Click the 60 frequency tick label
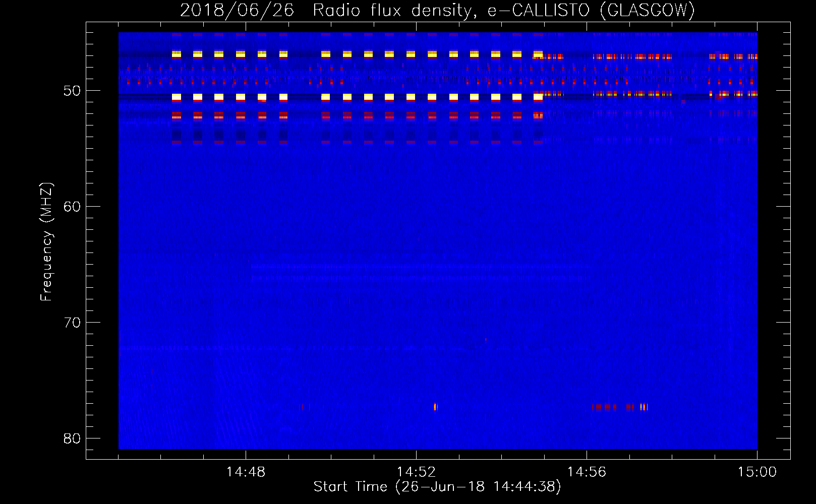Screen dimensions: 816x504 pyautogui.click(x=72, y=207)
